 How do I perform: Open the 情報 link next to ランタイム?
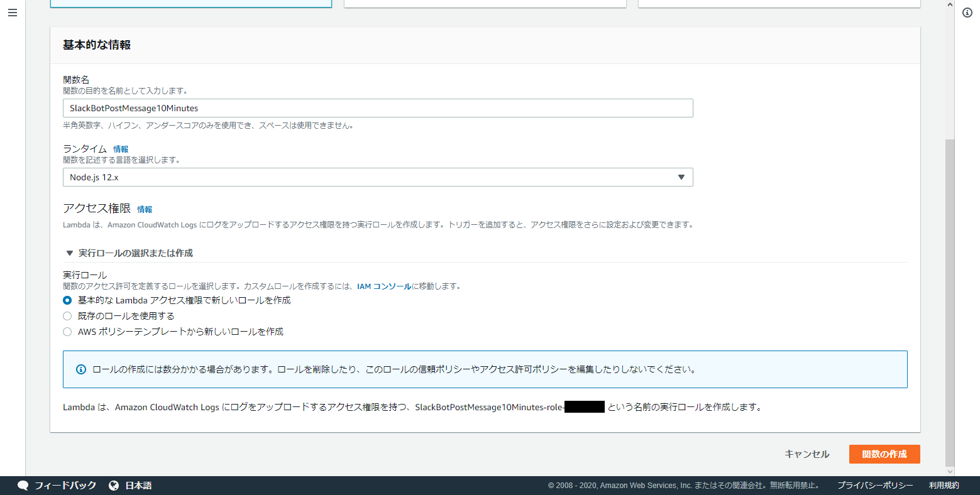tap(121, 150)
